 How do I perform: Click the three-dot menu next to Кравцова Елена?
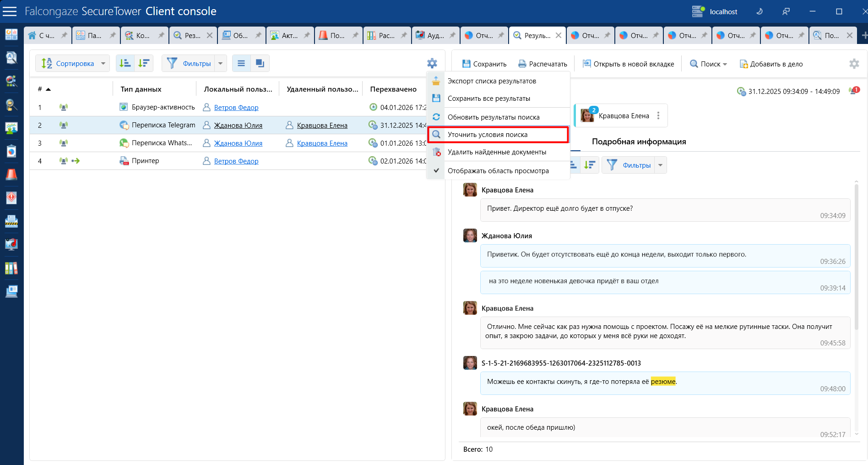[658, 116]
